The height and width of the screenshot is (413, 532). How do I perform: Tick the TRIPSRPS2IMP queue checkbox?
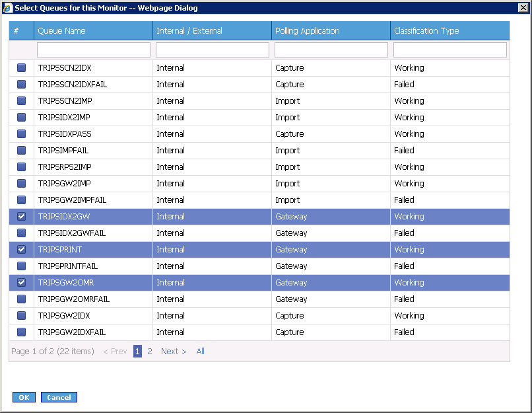[x=21, y=167]
